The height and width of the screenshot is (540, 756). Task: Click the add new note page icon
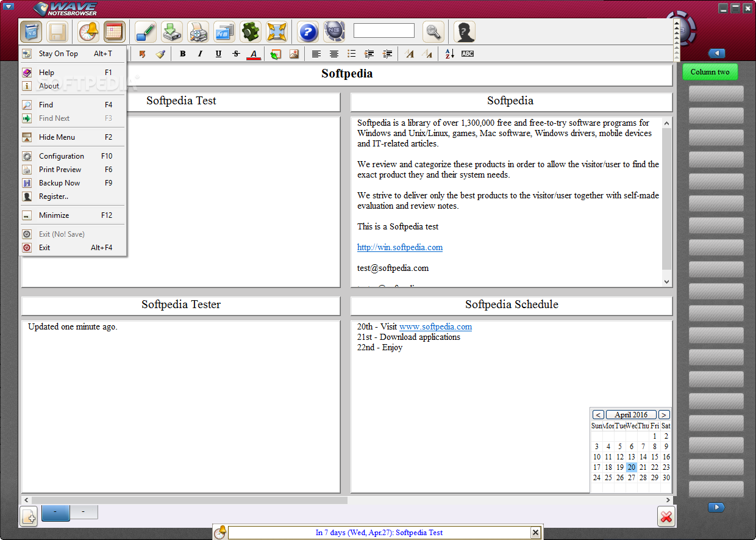click(29, 516)
